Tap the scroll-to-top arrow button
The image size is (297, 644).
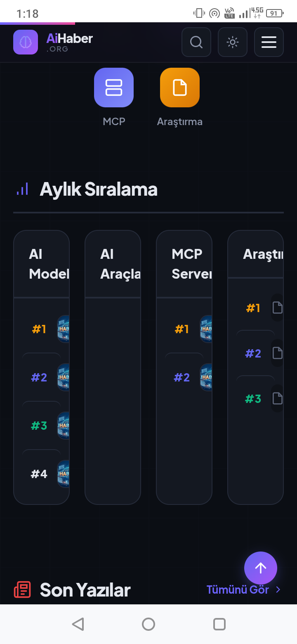[261, 568]
